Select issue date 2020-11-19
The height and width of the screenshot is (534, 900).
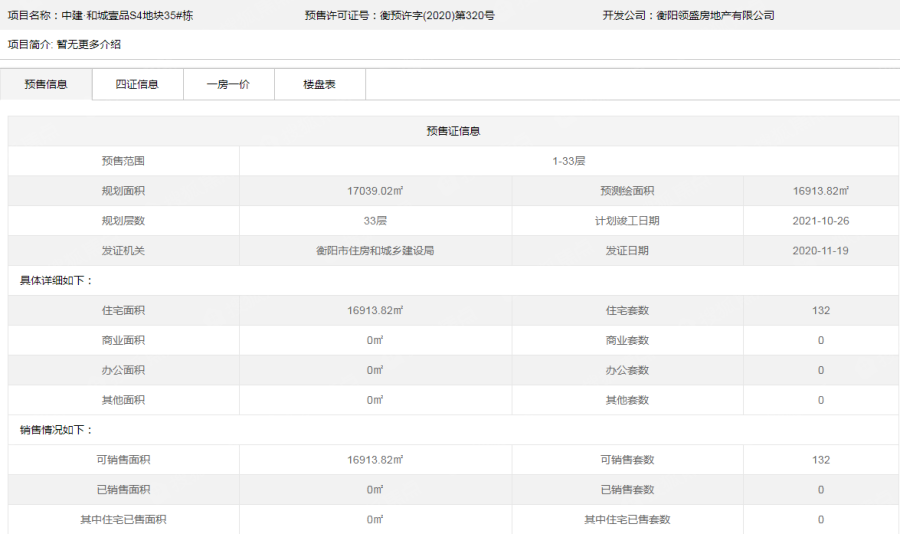tap(820, 251)
